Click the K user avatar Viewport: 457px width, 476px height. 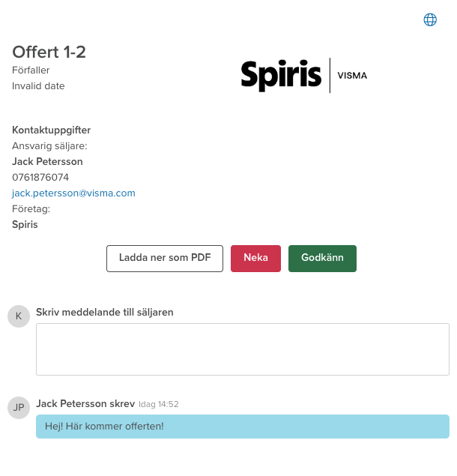tap(19, 316)
